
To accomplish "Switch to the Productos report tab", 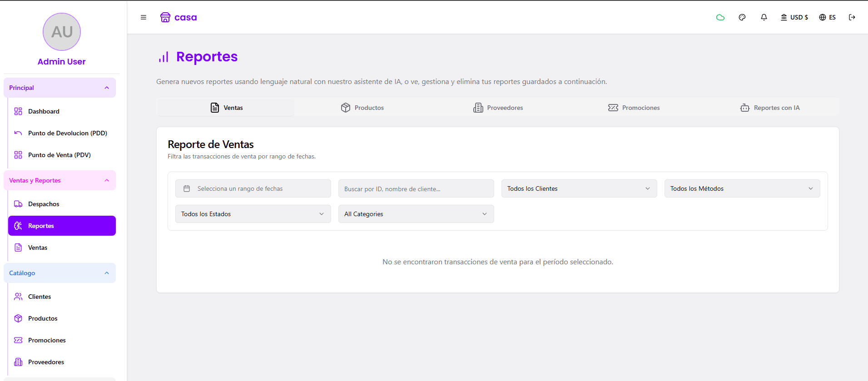I will (362, 108).
